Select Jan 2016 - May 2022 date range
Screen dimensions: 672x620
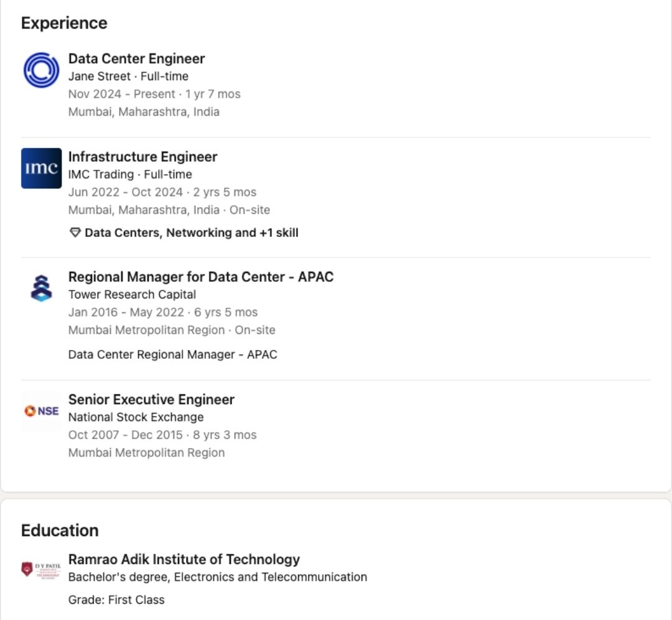[x=126, y=312]
